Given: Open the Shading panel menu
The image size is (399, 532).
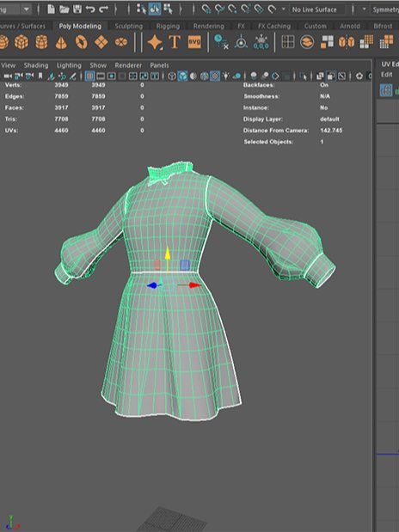Looking at the screenshot, I should tap(36, 65).
